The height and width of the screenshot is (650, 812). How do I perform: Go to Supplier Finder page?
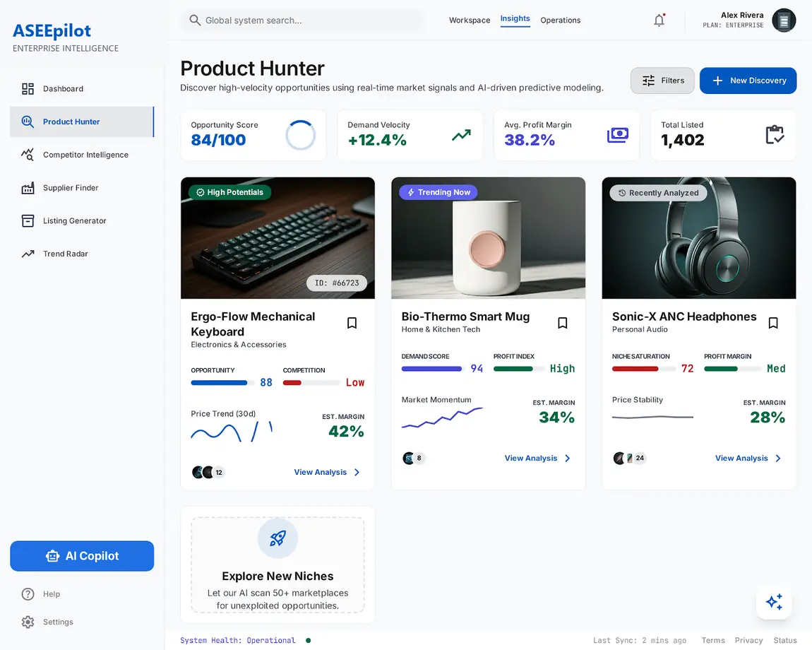click(x=82, y=188)
